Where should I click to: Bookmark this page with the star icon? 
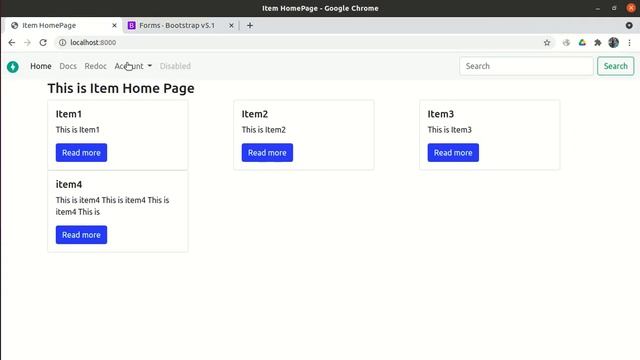pos(547,42)
